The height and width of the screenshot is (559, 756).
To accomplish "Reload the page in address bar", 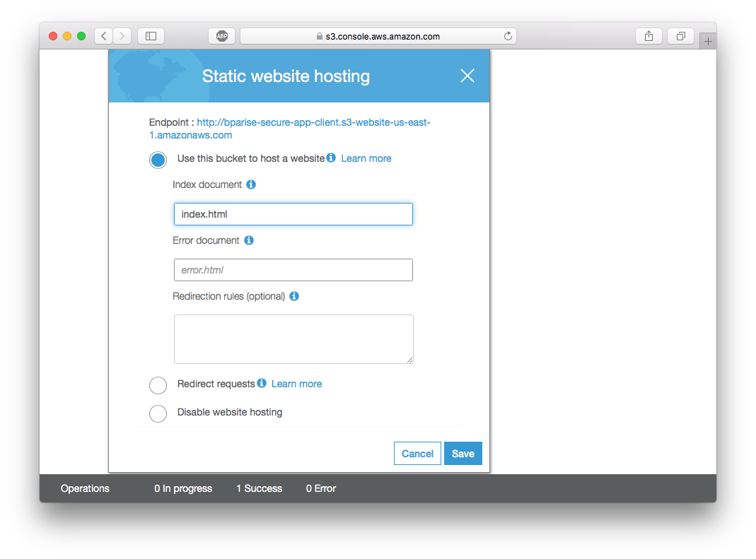I will (x=507, y=36).
